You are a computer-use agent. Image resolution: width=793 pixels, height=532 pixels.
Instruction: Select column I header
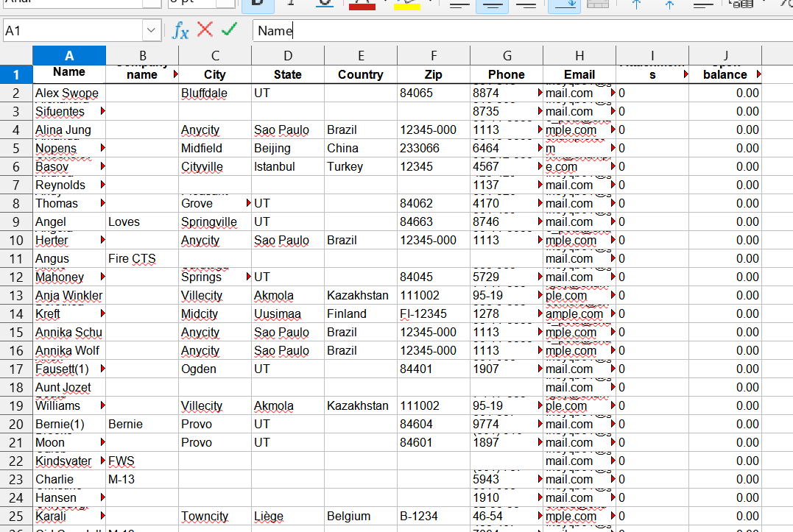652,56
